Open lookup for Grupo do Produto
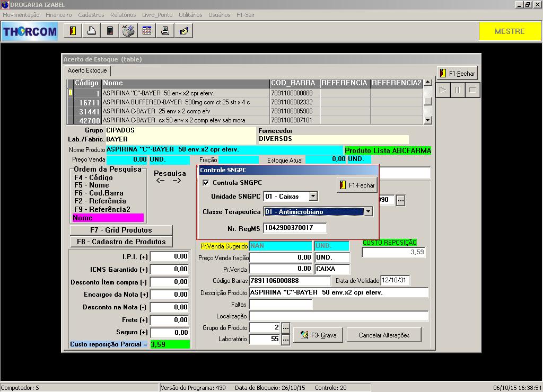 286,327
